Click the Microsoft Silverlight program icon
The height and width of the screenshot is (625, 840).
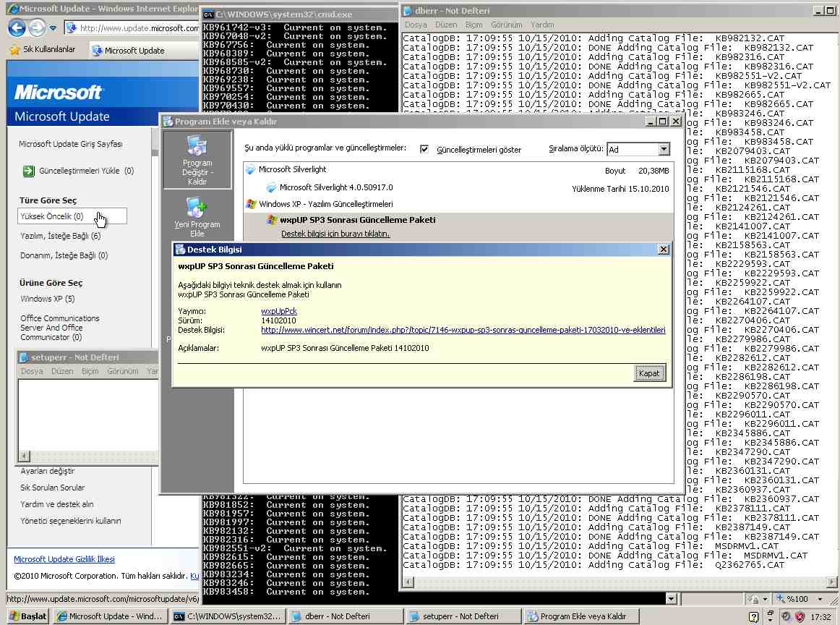[251, 170]
